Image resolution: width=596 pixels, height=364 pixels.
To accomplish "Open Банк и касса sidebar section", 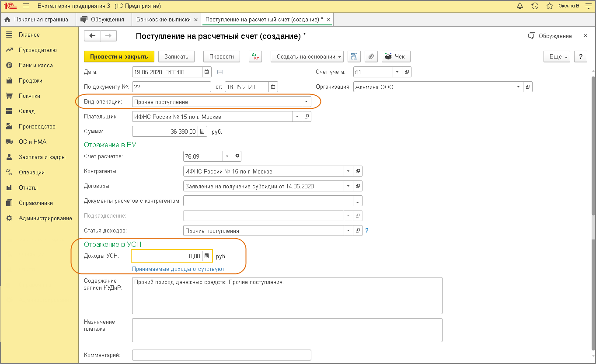I will (35, 65).
